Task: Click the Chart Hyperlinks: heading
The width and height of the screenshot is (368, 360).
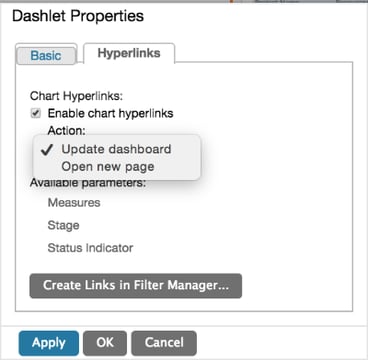Action: click(76, 96)
